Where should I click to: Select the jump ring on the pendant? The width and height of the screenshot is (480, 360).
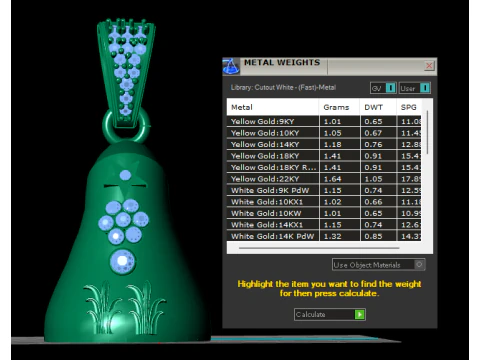click(126, 126)
